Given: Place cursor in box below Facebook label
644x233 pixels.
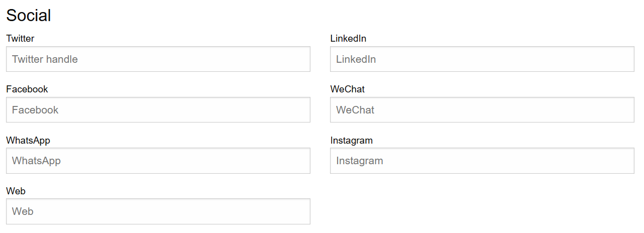Looking at the screenshot, I should coord(158,110).
